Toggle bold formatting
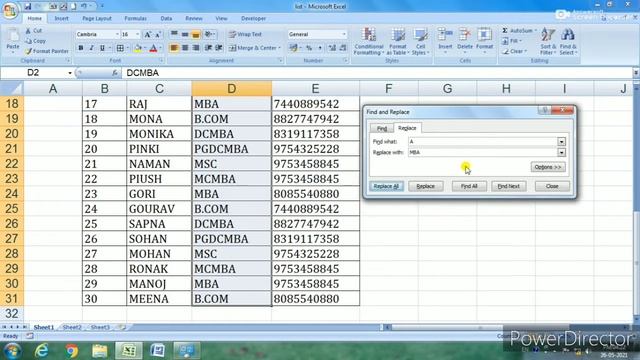The width and height of the screenshot is (640, 360). [x=81, y=48]
